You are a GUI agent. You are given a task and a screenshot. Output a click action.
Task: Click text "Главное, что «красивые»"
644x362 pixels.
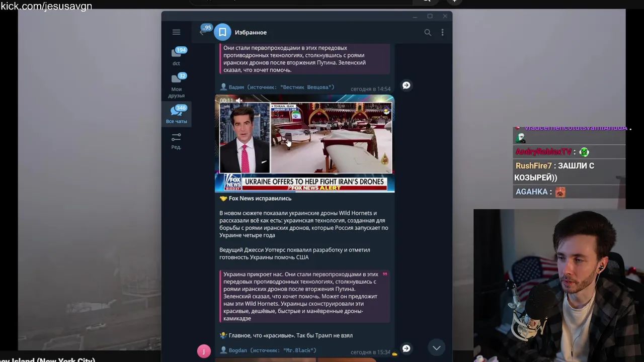[261, 335]
